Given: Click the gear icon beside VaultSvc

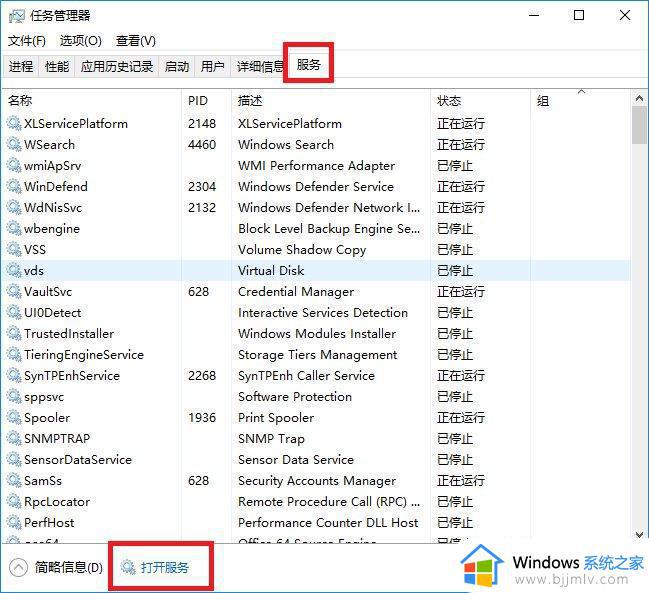Looking at the screenshot, I should coord(14,292).
